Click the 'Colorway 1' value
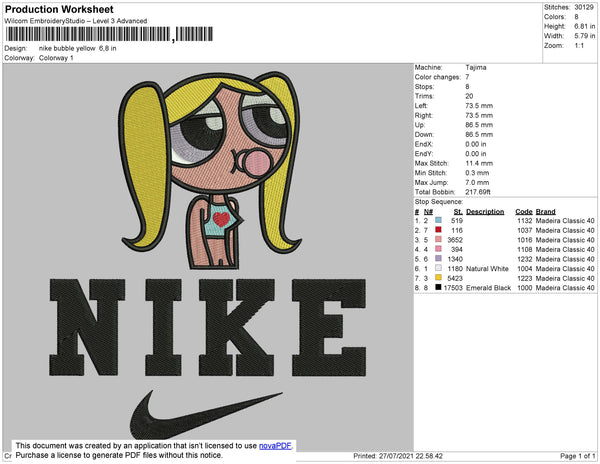Image resolution: width=600 pixels, height=464 pixels. 56,58
